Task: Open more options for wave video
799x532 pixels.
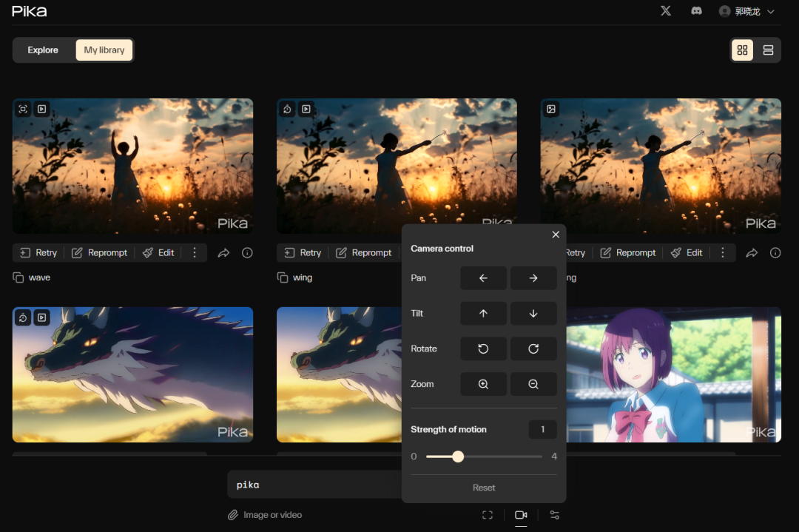Action: click(x=194, y=253)
